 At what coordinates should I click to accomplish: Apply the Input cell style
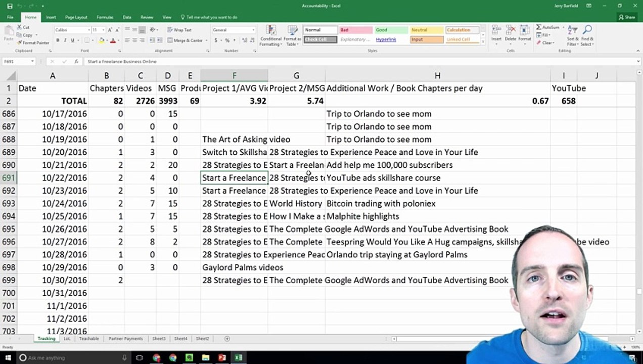(x=426, y=39)
